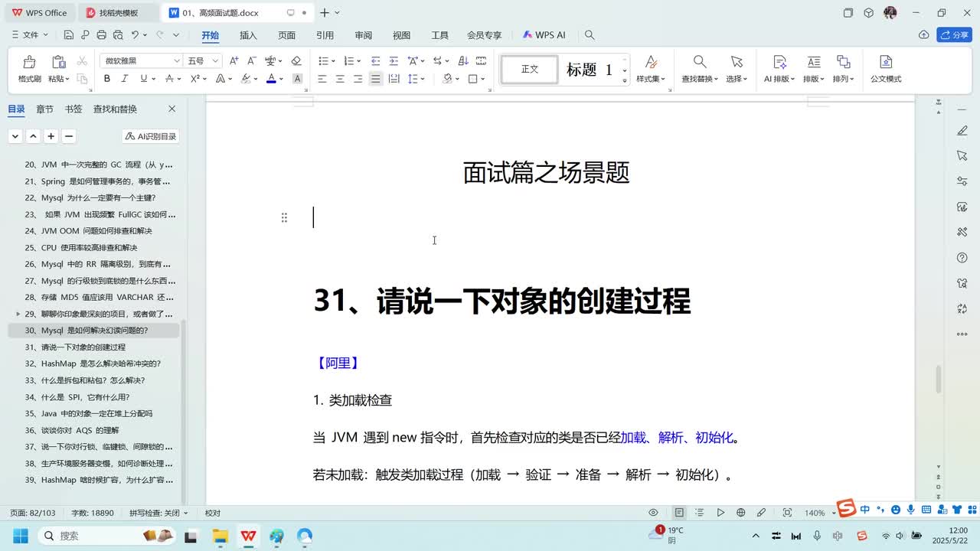Viewport: 980px width, 551px height.
Task: Click the selection arrow in right sidebar
Action: coord(962,156)
